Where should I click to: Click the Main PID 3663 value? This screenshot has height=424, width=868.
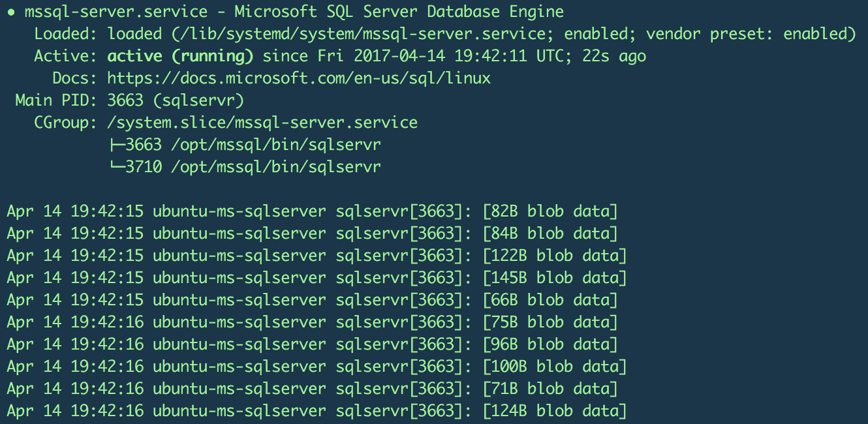point(125,100)
